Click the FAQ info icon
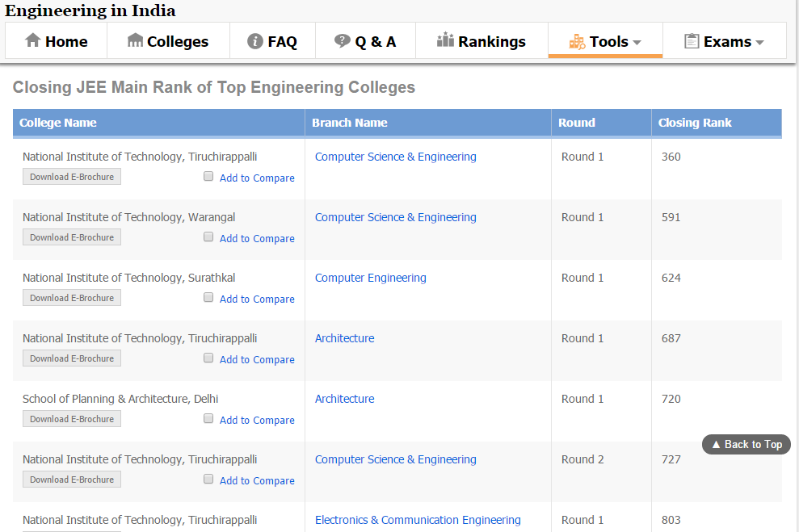 (x=255, y=41)
